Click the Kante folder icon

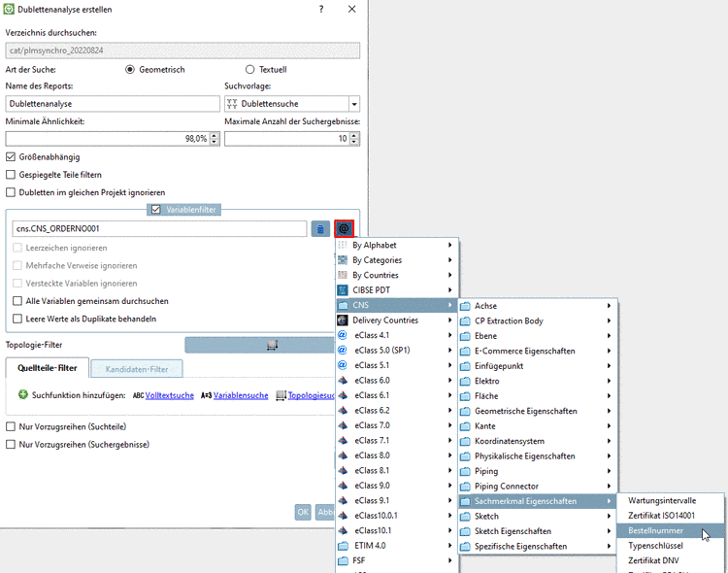(x=465, y=426)
